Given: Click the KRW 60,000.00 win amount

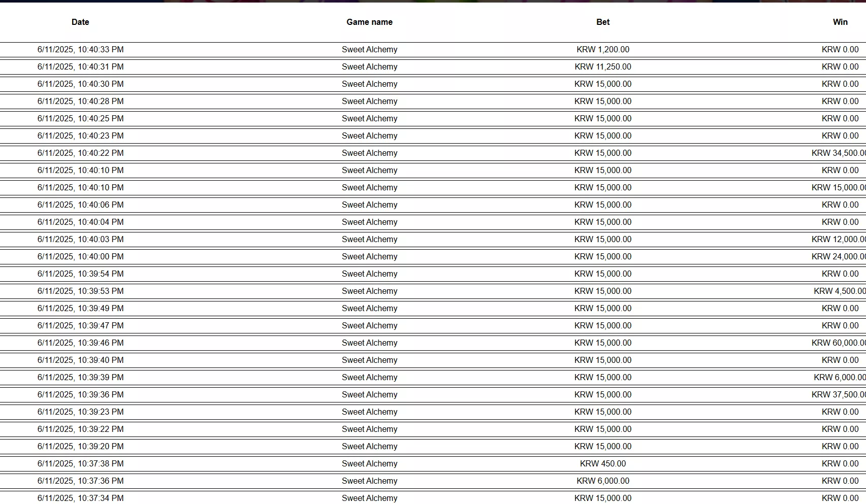Looking at the screenshot, I should 839,343.
